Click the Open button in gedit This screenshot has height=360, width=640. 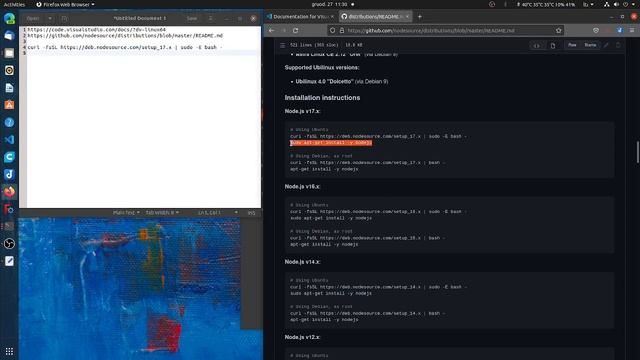point(33,18)
